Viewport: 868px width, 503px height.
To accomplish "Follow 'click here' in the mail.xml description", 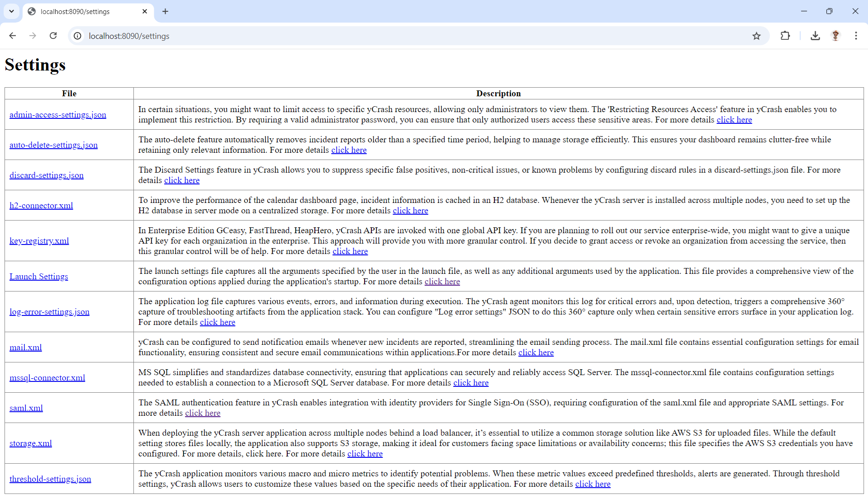I will [536, 353].
